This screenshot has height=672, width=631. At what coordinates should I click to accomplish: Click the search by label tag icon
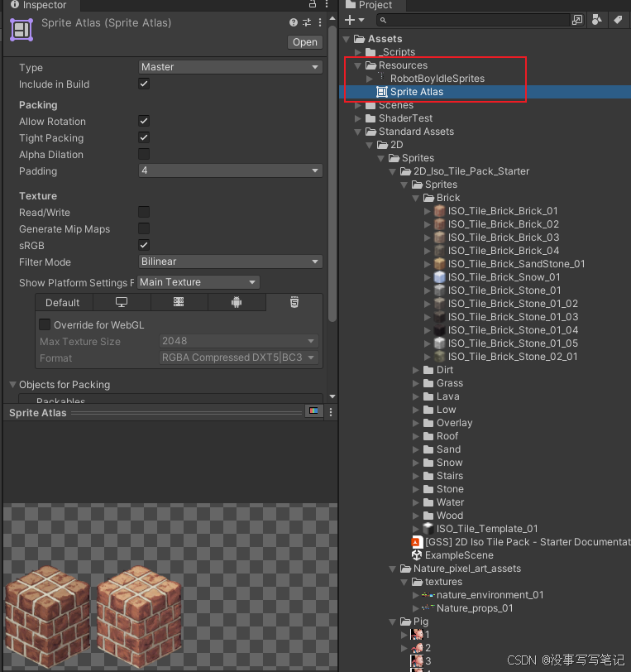click(618, 20)
